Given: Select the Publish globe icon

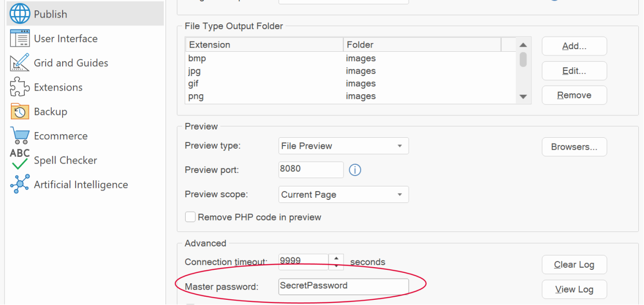Looking at the screenshot, I should tap(20, 14).
